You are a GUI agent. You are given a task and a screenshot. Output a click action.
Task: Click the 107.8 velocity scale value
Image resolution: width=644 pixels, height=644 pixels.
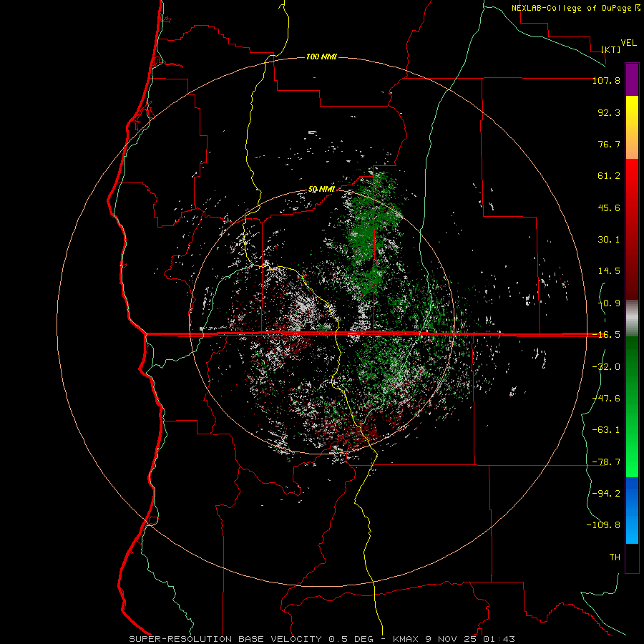coord(606,80)
